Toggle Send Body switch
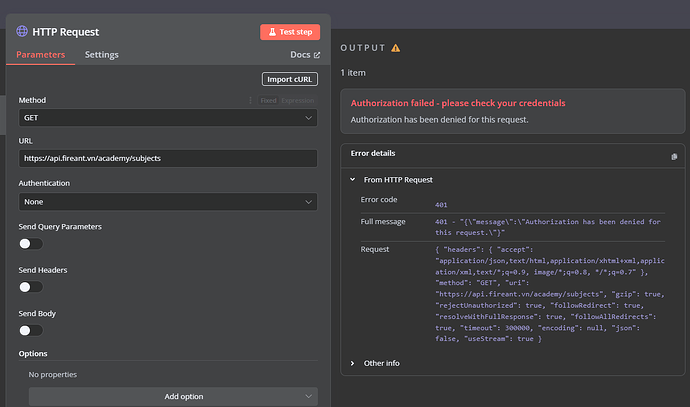The width and height of the screenshot is (690, 407). pos(31,330)
